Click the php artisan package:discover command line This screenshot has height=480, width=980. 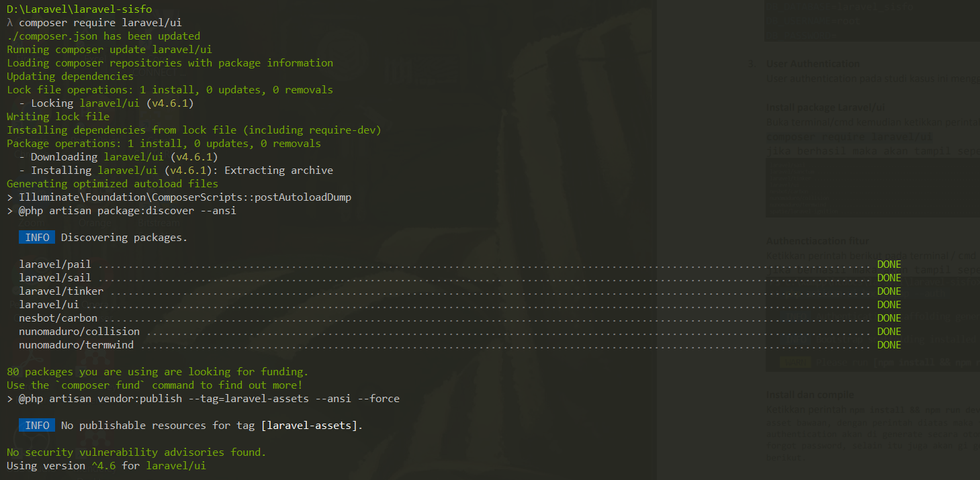[127, 211]
